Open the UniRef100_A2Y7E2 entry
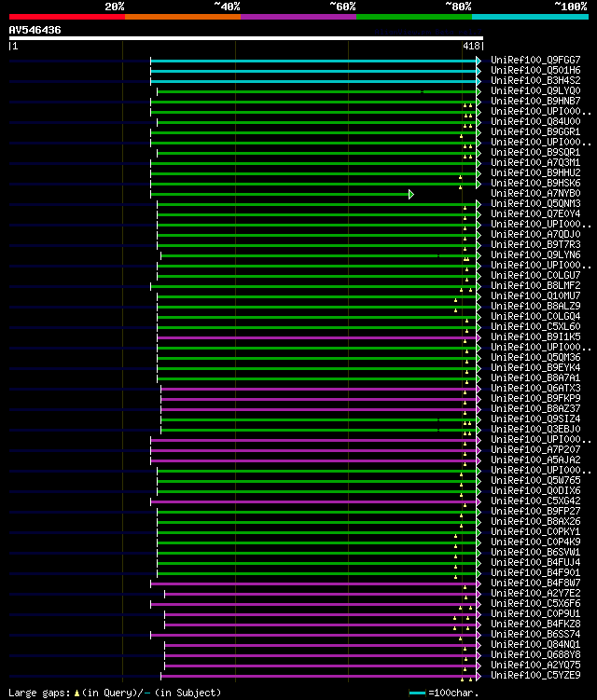Image resolution: width=597 pixels, height=700 pixels. 535,594
